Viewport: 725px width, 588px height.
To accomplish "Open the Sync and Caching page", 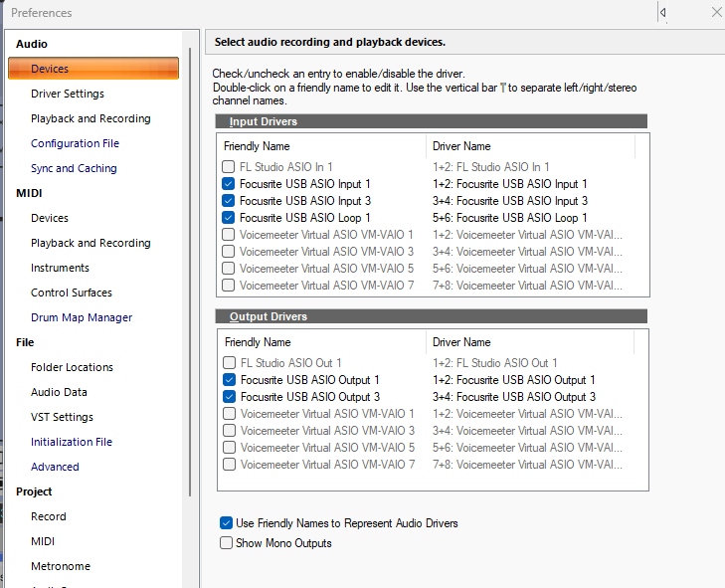I will 74,168.
